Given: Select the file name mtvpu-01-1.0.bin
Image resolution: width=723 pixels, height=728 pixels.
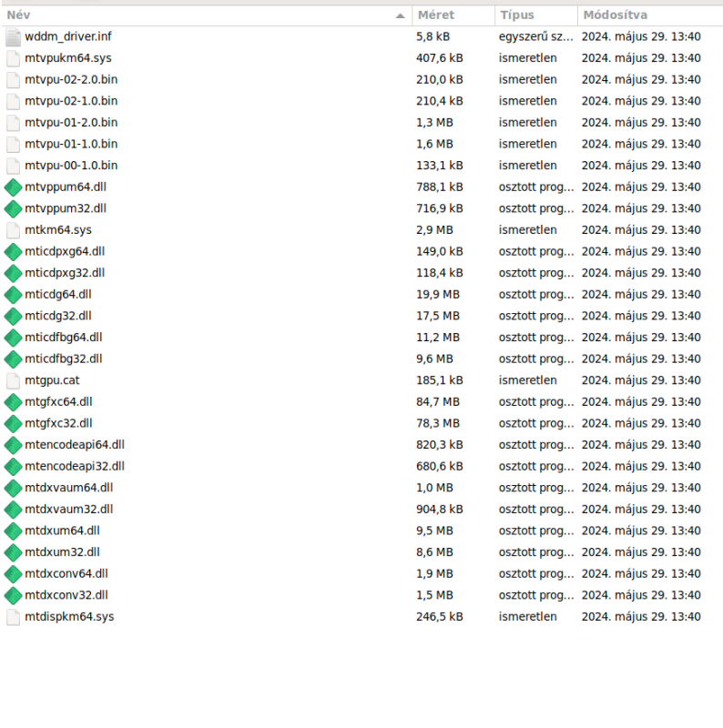Looking at the screenshot, I should pos(71,145).
